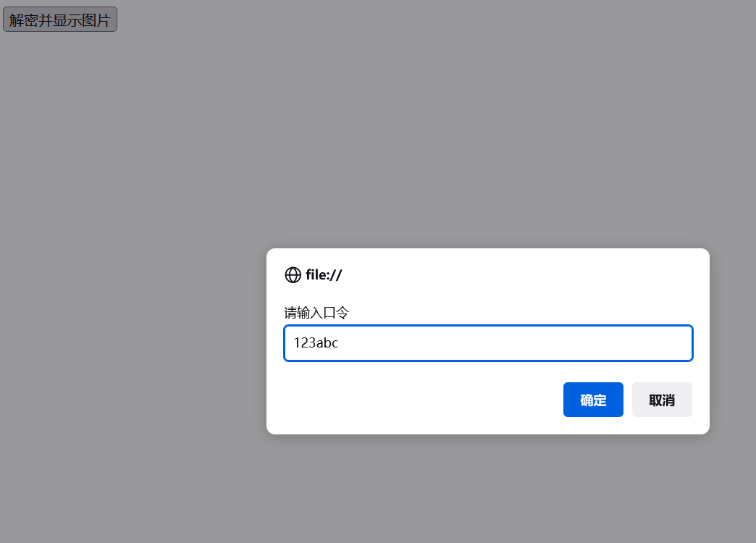756x543 pixels.
Task: Place cursor on the 123abc text
Action: click(316, 343)
